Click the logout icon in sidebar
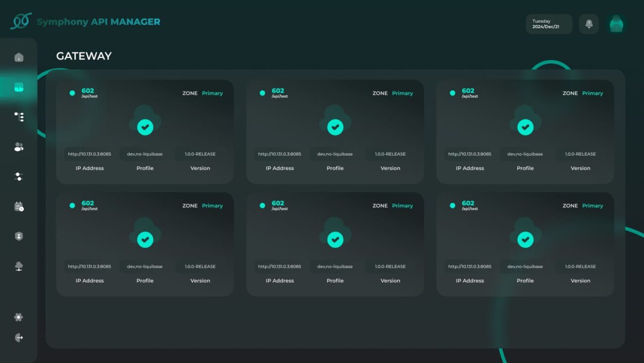The image size is (644, 363). click(19, 338)
